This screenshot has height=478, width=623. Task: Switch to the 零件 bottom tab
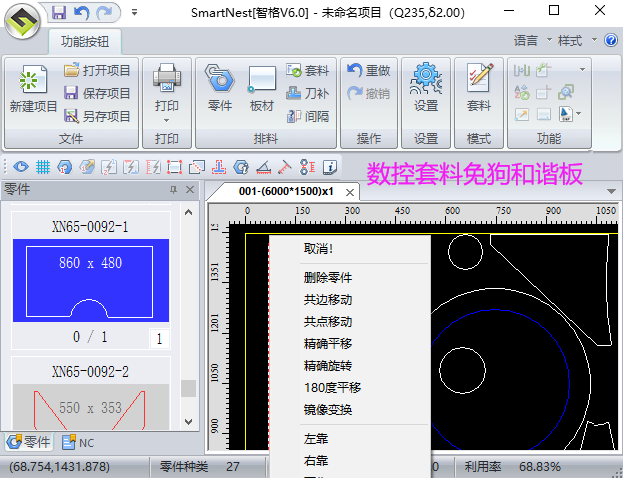pyautogui.click(x=29, y=442)
